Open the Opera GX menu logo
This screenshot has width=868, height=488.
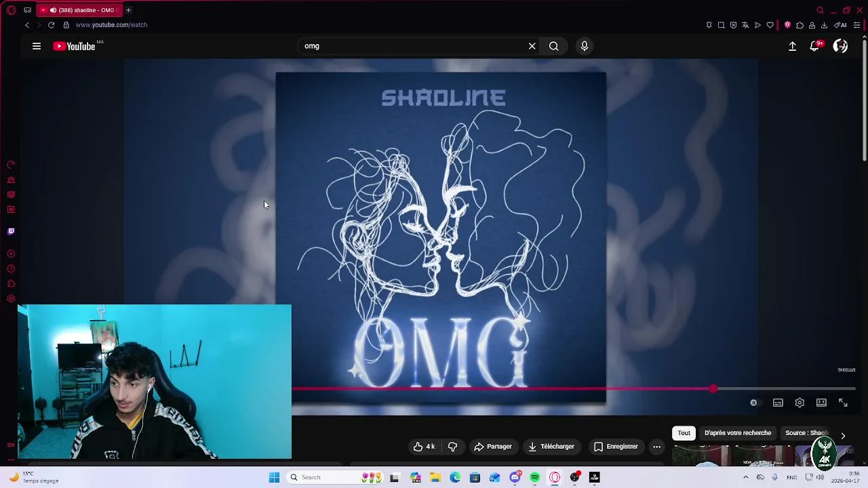point(11,10)
